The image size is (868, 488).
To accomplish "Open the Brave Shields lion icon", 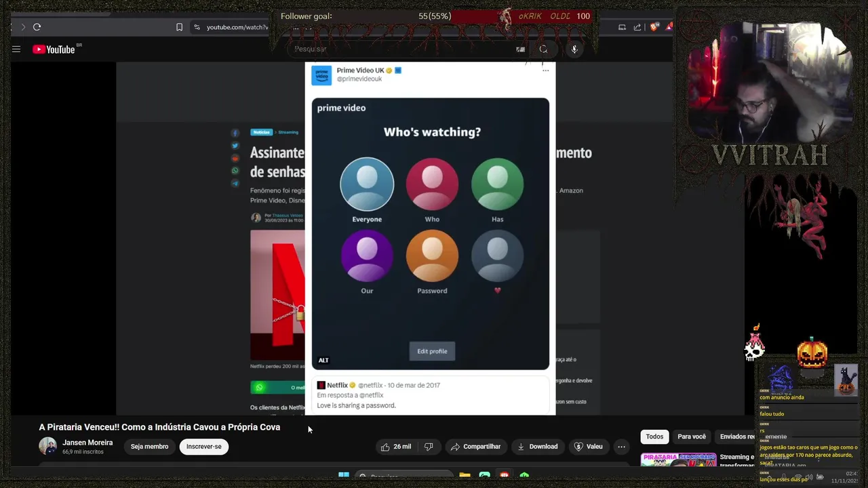I will (x=654, y=27).
